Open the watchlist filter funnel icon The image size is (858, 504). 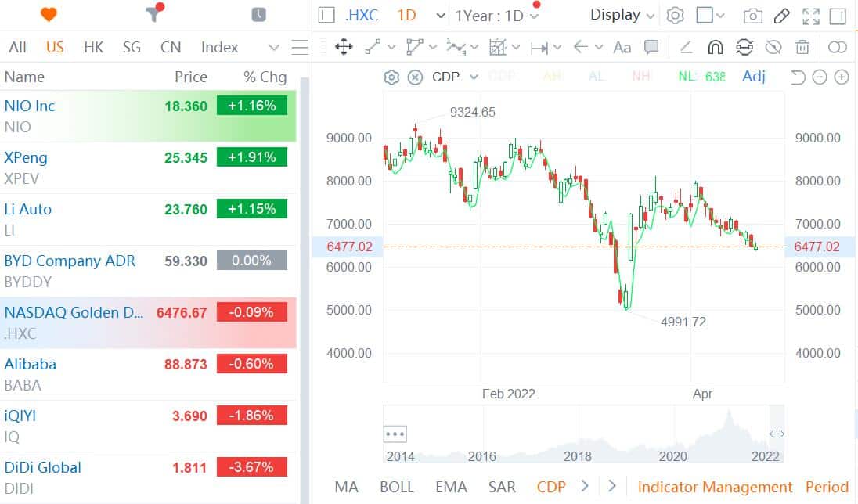153,15
